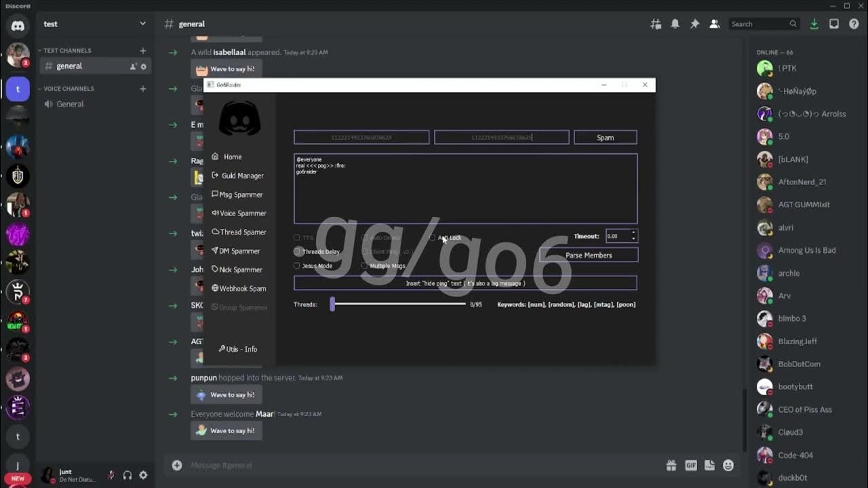The image size is (868, 488).
Task: Click Wave to say hi for punpun
Action: 226,394
